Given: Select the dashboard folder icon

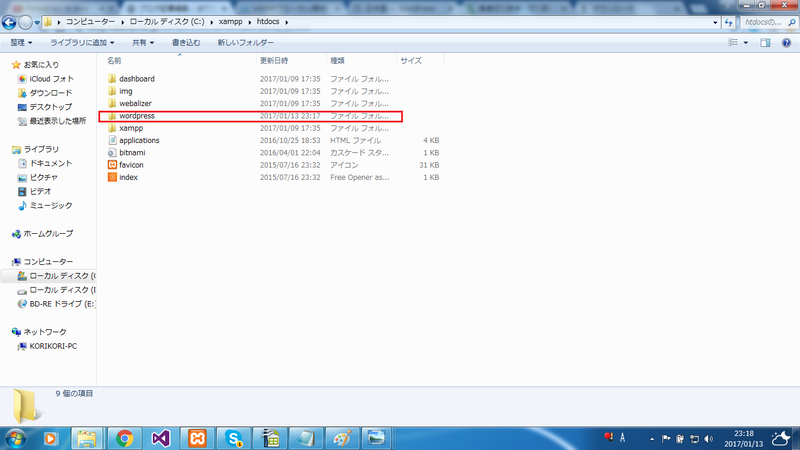Looking at the screenshot, I should click(112, 79).
